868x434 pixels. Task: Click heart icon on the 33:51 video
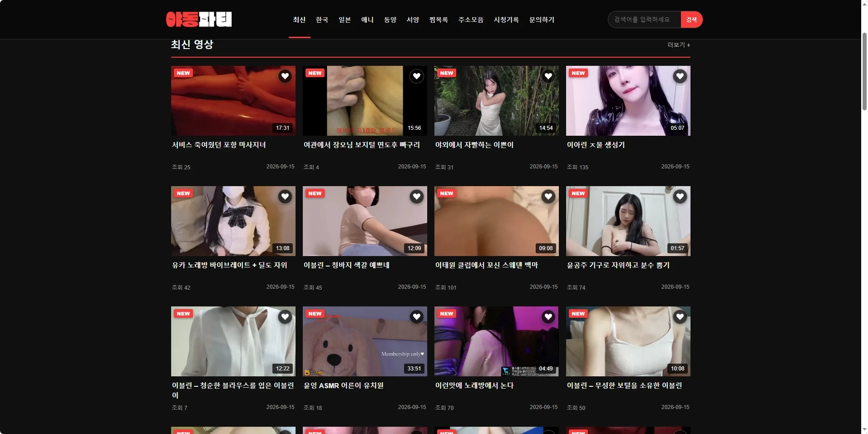pos(417,317)
